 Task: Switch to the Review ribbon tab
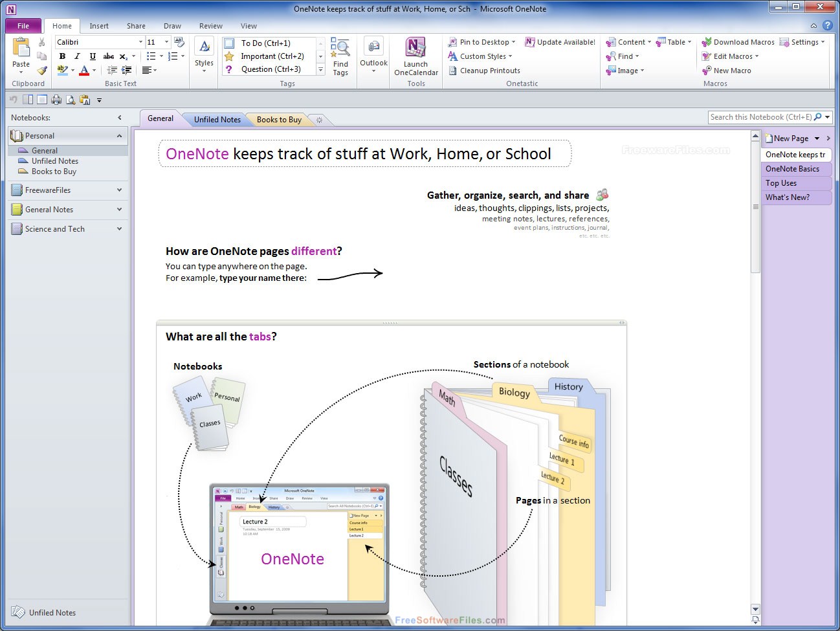coord(211,26)
